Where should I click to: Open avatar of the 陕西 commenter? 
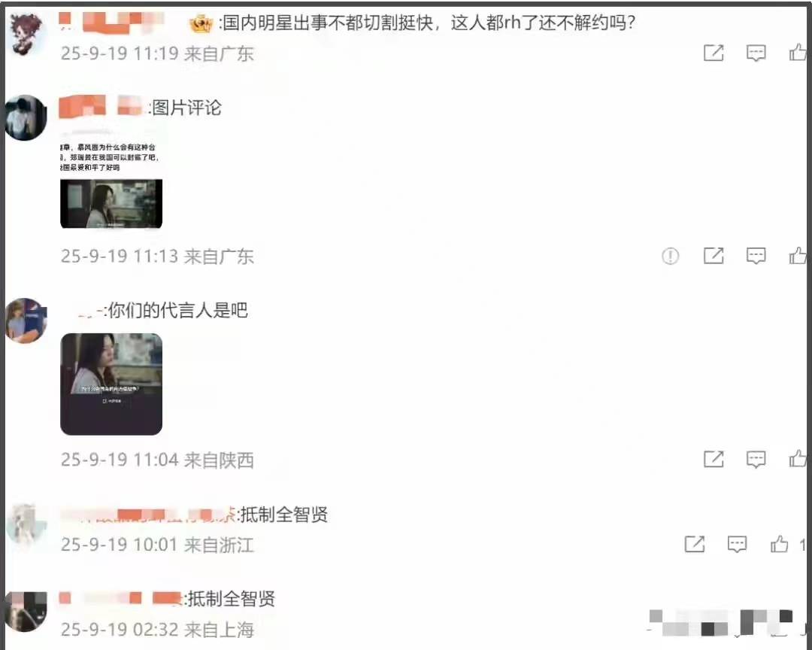tap(26, 320)
